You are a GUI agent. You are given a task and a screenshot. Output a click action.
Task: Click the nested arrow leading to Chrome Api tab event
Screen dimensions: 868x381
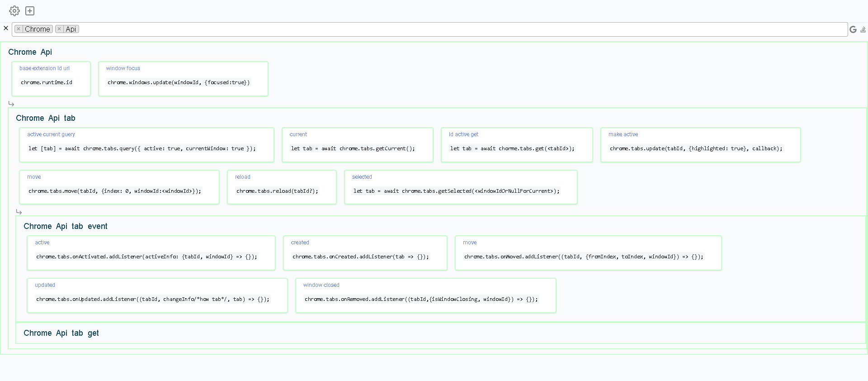coord(19,212)
